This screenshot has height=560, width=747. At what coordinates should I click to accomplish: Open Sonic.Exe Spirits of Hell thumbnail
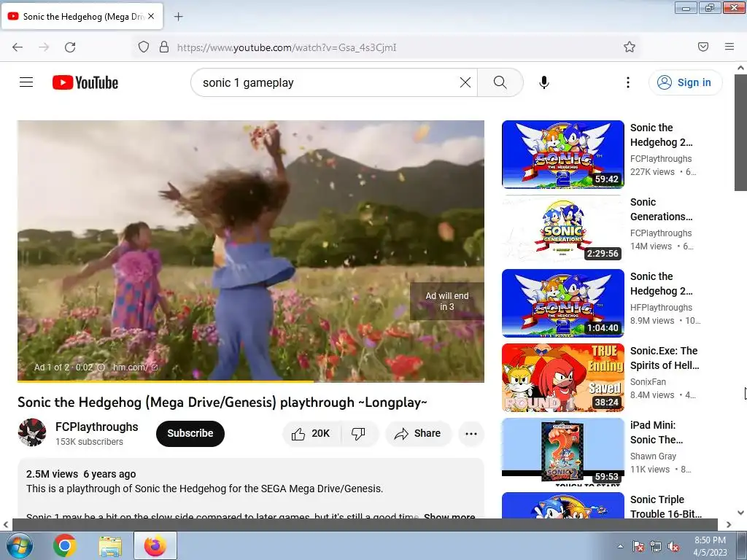coord(563,377)
